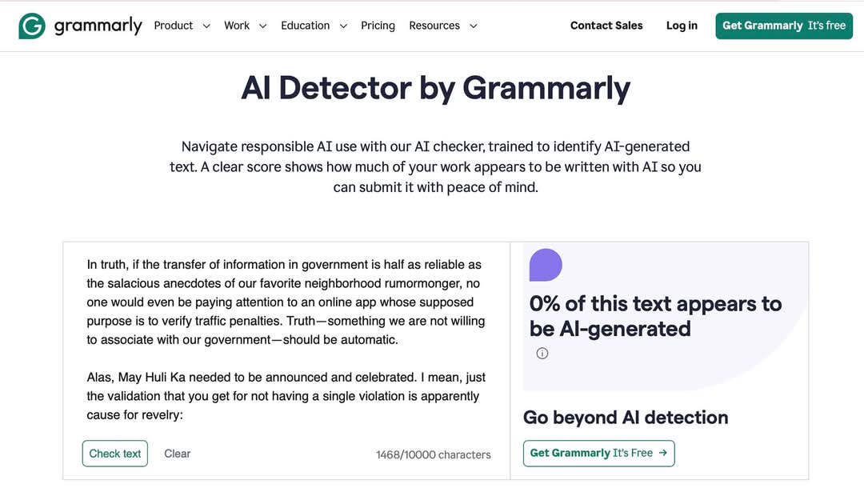Viewport: 864px width, 504px height.
Task: Open the Product menu
Action: pos(174,26)
